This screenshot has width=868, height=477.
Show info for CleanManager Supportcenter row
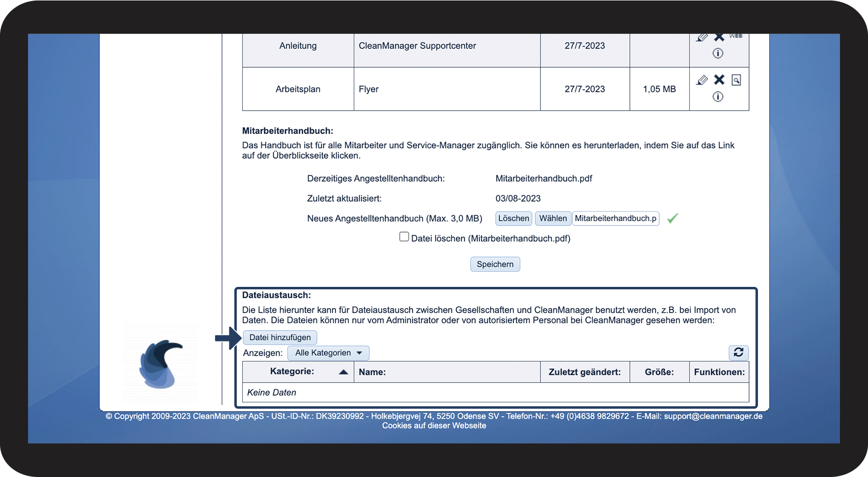(718, 54)
